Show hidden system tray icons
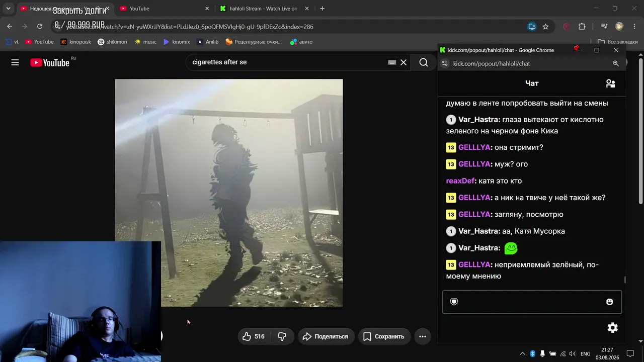The height and width of the screenshot is (362, 644). pyautogui.click(x=522, y=353)
